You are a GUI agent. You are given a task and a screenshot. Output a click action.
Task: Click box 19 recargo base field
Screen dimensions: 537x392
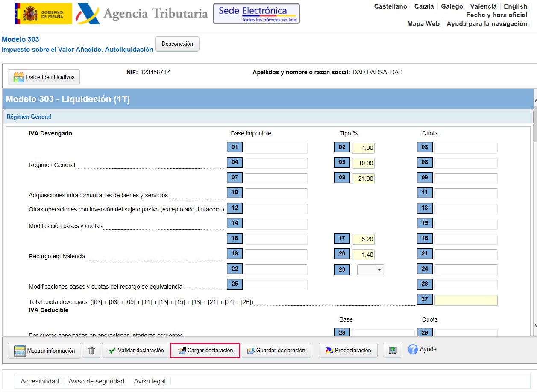click(276, 255)
